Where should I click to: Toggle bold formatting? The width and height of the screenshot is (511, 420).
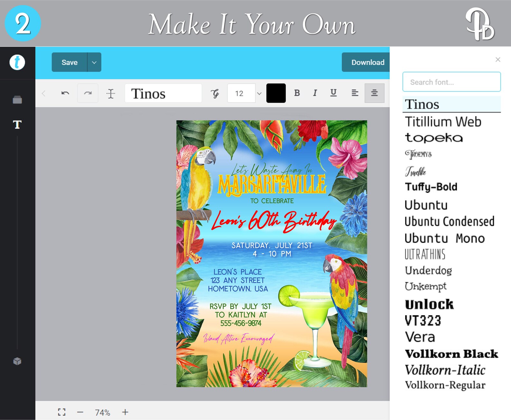point(297,93)
